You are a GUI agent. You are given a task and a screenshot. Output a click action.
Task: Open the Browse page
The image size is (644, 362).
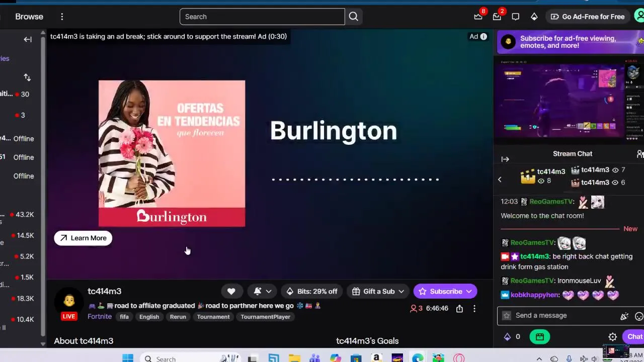[29, 17]
